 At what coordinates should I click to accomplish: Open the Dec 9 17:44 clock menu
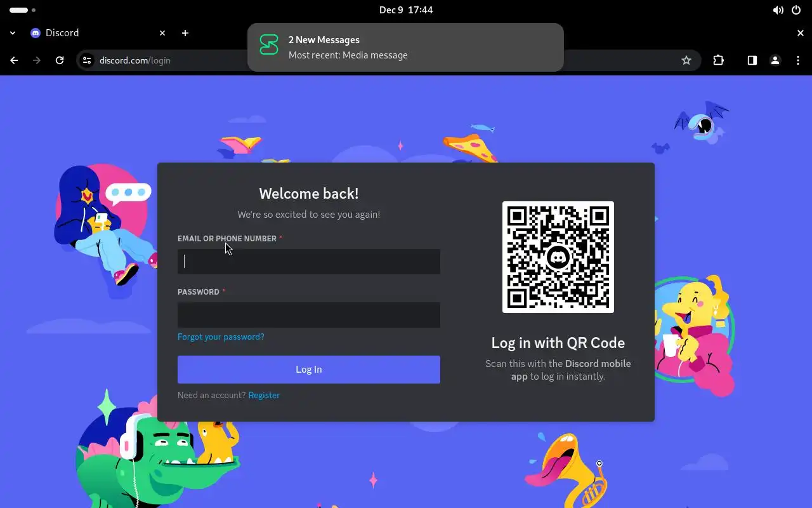[406, 10]
